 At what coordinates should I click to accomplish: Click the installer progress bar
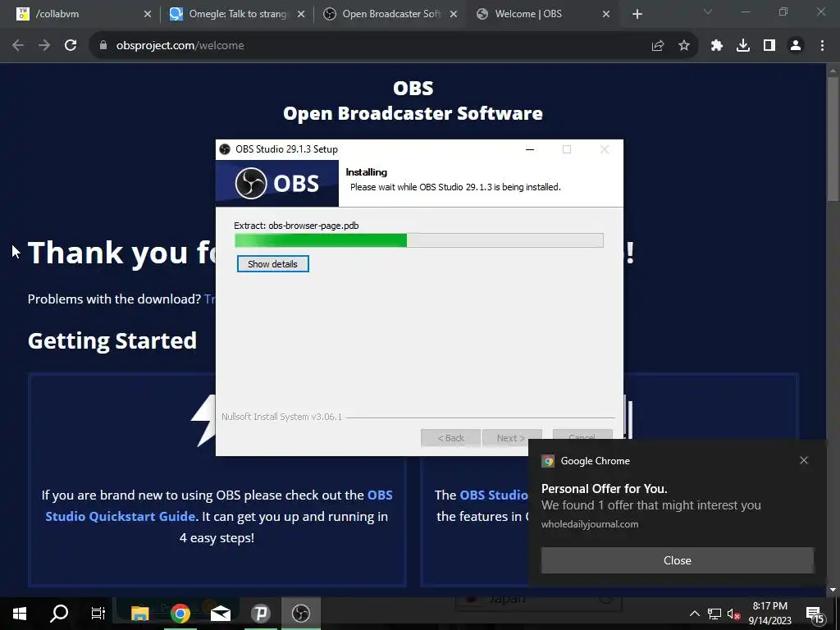click(x=419, y=240)
